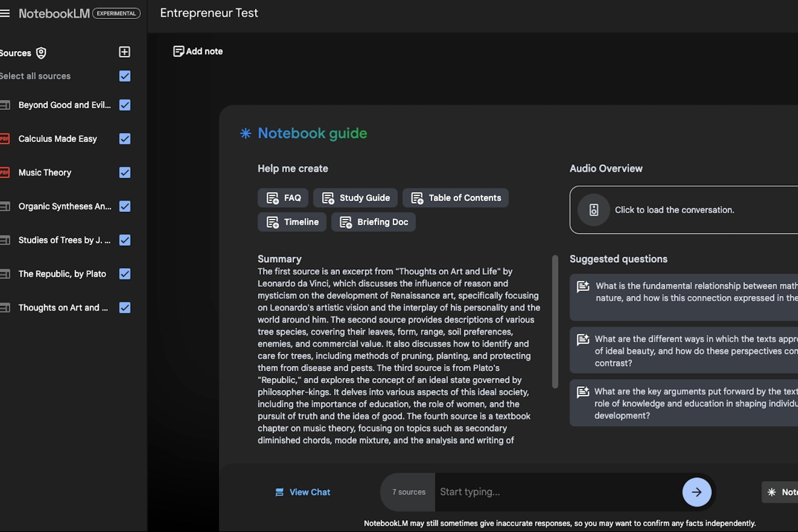798x532 pixels.
Task: Click the speaker icon in Audio Overview
Action: pyautogui.click(x=594, y=210)
